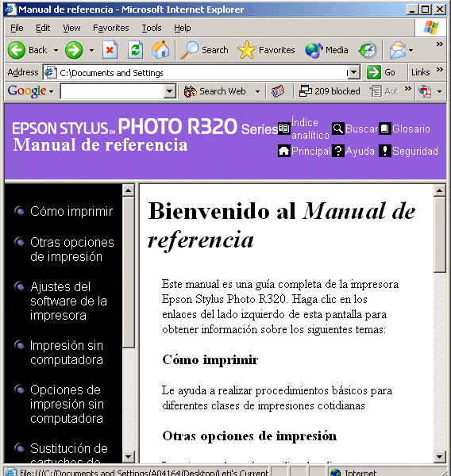Click the Search Web binoculars button
Viewport: 451px width, 476px height.
[x=215, y=91]
